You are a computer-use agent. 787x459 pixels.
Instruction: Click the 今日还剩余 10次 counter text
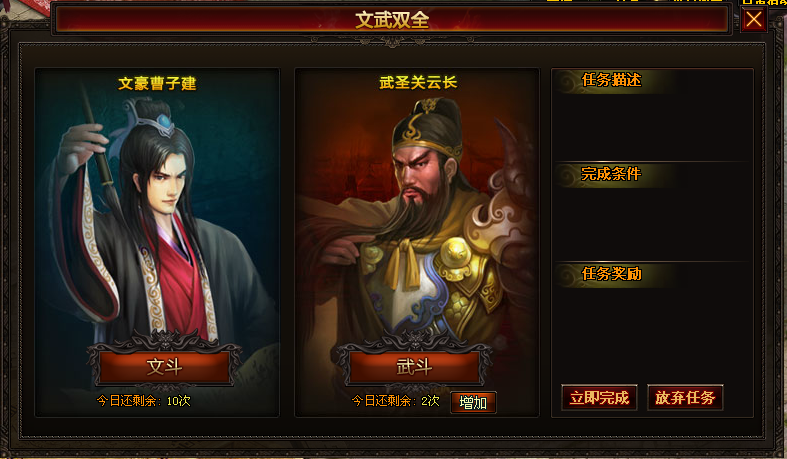tap(144, 401)
